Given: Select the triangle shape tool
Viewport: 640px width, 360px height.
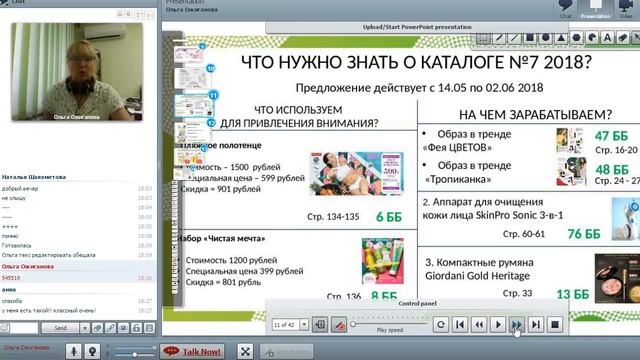Looking at the screenshot, I should point(561,38).
